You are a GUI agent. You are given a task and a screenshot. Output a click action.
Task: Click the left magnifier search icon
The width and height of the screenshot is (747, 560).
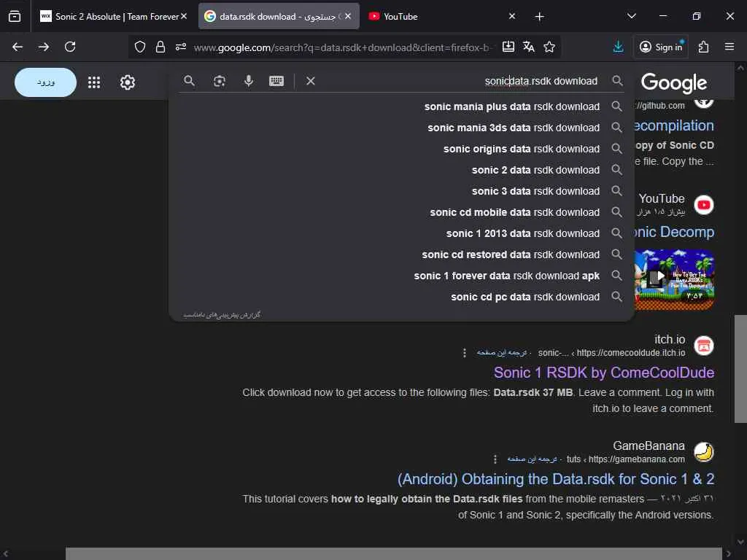coord(189,81)
